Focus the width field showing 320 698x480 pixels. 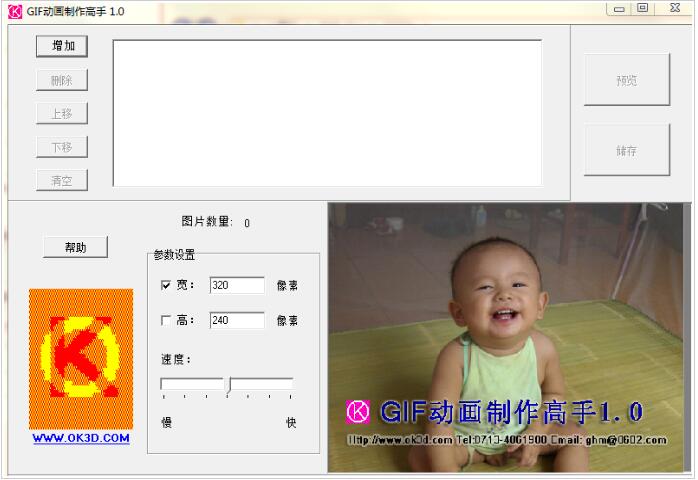237,286
